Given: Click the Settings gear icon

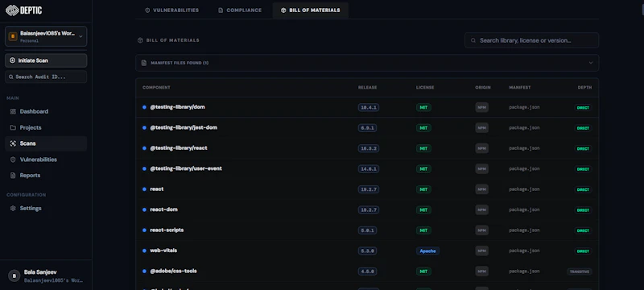Looking at the screenshot, I should coord(13,209).
